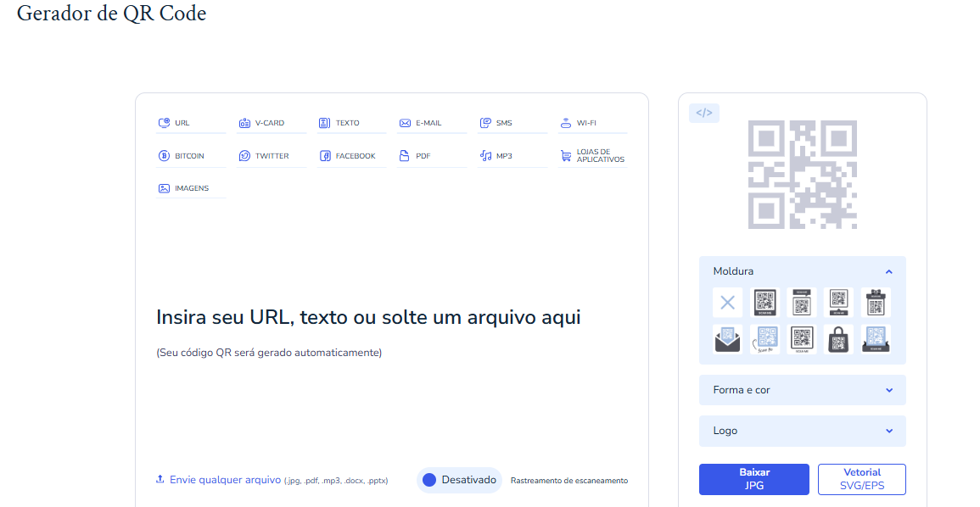
Task: Click the URL or text input area
Action: [x=368, y=317]
